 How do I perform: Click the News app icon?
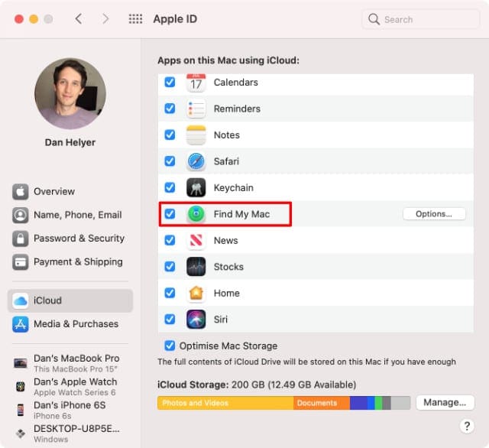(x=196, y=240)
